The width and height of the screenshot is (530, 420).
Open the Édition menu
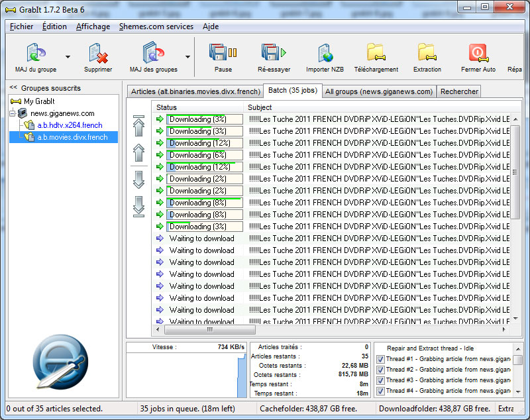pyautogui.click(x=54, y=26)
